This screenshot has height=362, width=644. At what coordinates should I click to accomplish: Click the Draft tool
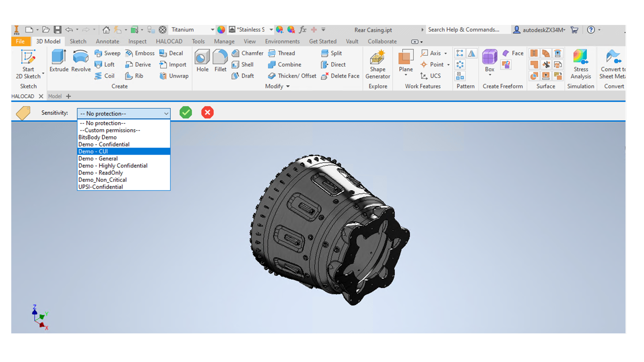(243, 76)
